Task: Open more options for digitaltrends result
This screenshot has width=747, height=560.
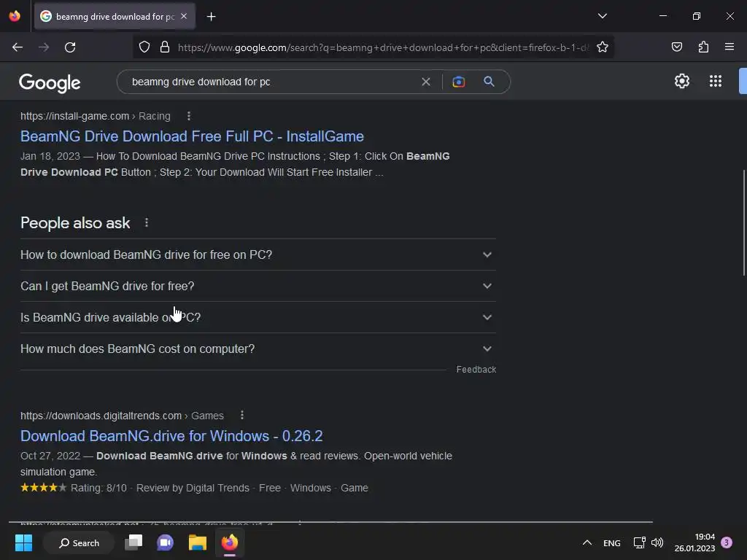Action: pos(242,415)
